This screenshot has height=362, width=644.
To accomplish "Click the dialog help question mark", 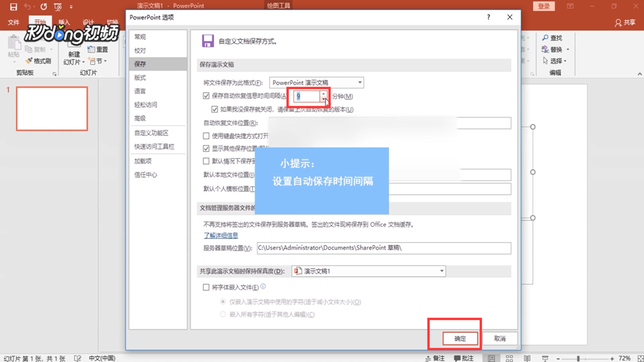I will click(488, 17).
